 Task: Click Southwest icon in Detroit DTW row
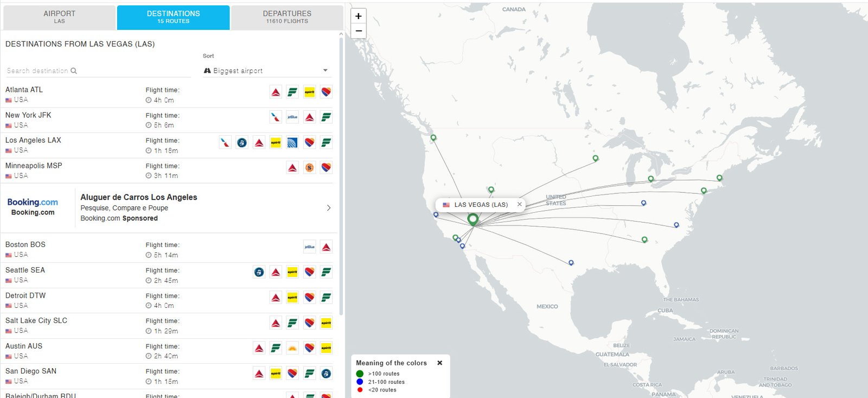pos(309,297)
